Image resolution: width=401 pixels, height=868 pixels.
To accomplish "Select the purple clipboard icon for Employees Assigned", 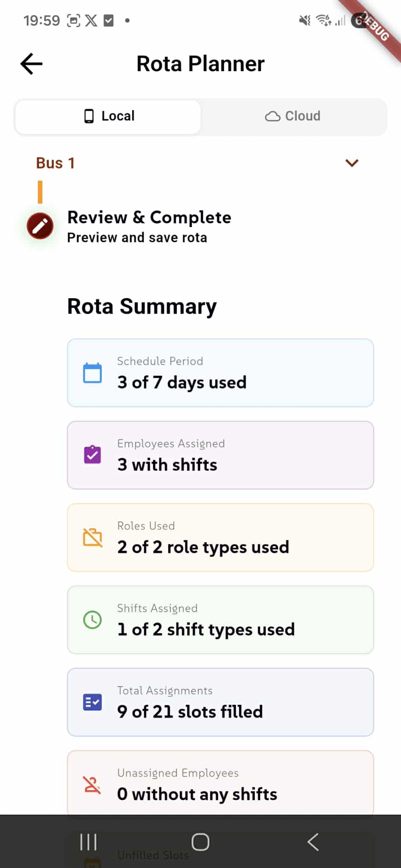I will [x=92, y=455].
